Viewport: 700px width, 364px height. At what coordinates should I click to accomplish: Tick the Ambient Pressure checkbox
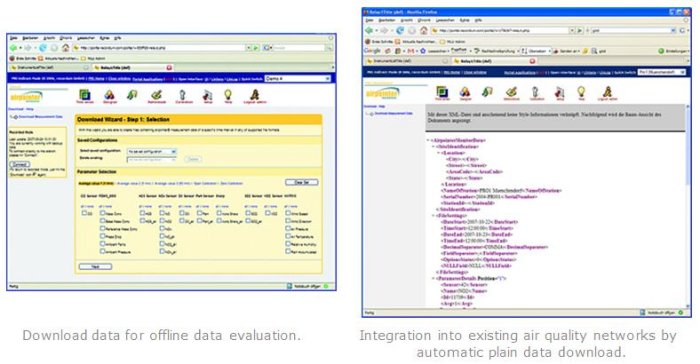[102, 251]
